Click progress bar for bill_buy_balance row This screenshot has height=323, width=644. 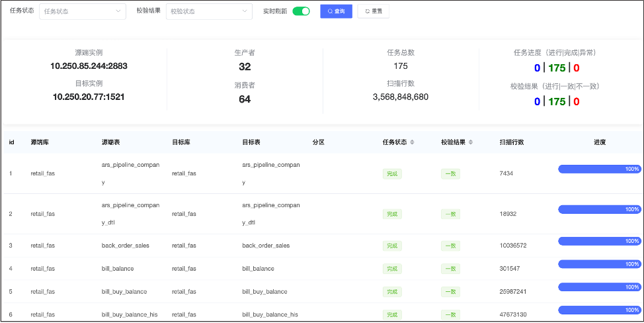tap(600, 287)
